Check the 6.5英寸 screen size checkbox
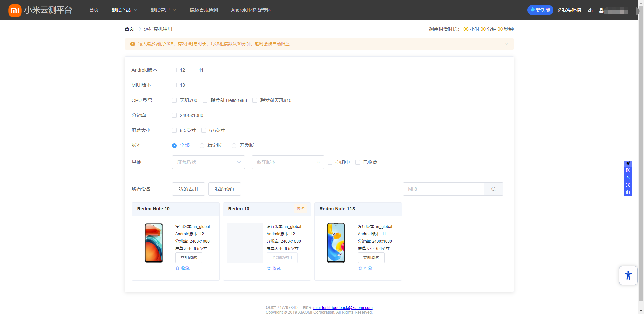Viewport: 644px width, 314px height. pos(174,130)
